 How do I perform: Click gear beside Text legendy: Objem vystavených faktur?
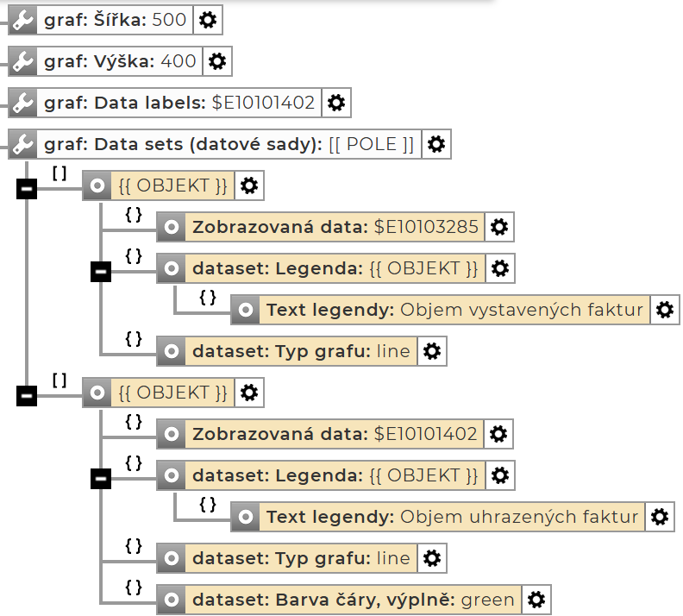663,310
